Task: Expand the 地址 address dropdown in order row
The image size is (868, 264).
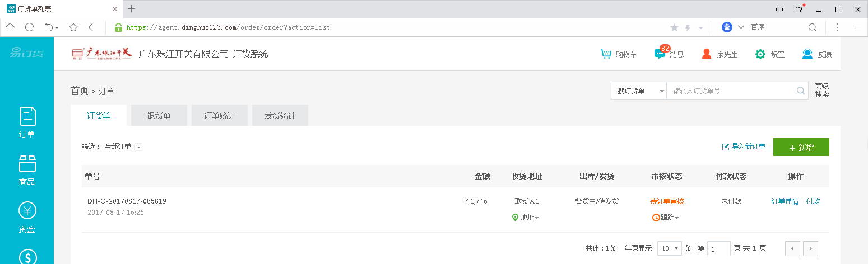Action: pos(526,218)
